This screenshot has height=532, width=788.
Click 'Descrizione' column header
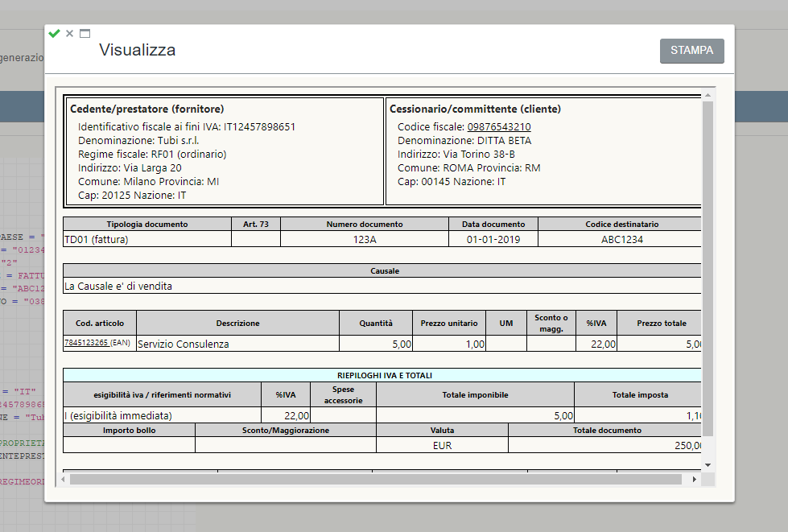click(237, 323)
